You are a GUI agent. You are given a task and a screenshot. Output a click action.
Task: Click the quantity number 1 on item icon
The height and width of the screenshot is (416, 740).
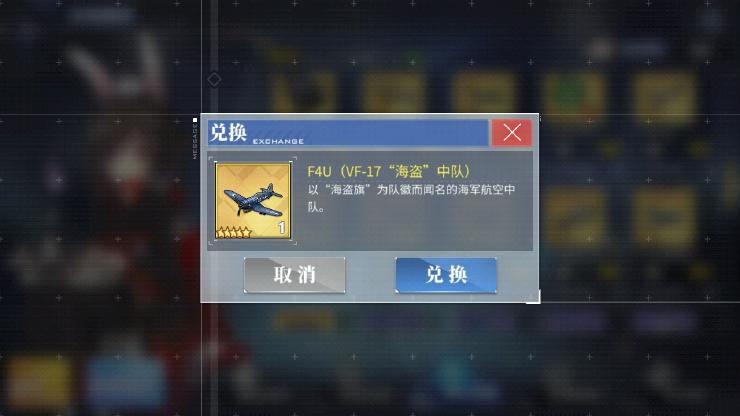(x=282, y=228)
